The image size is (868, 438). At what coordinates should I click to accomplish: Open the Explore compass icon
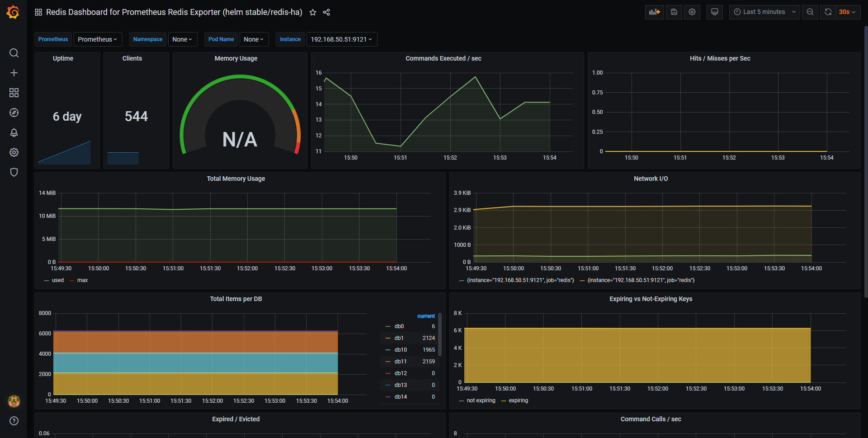(14, 113)
